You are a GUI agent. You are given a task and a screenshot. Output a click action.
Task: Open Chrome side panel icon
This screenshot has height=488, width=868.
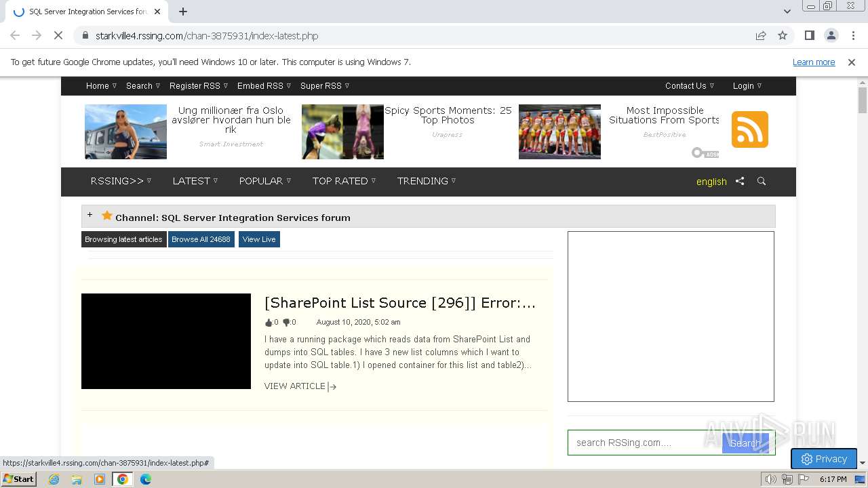[x=810, y=35]
